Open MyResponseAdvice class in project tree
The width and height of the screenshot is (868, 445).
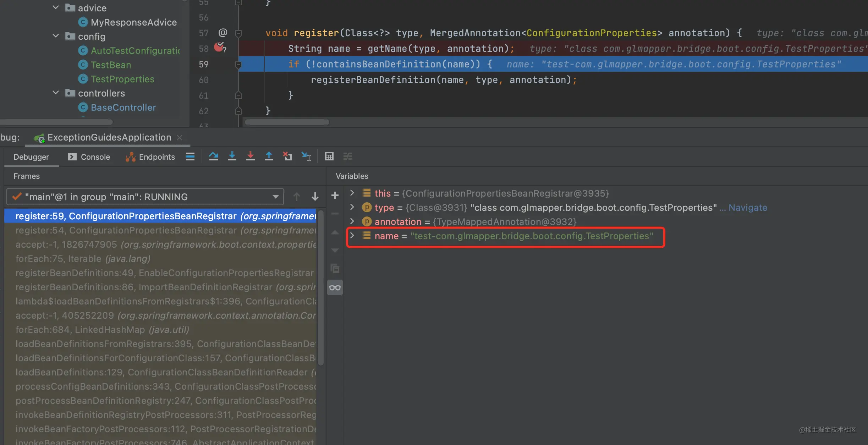(x=133, y=22)
